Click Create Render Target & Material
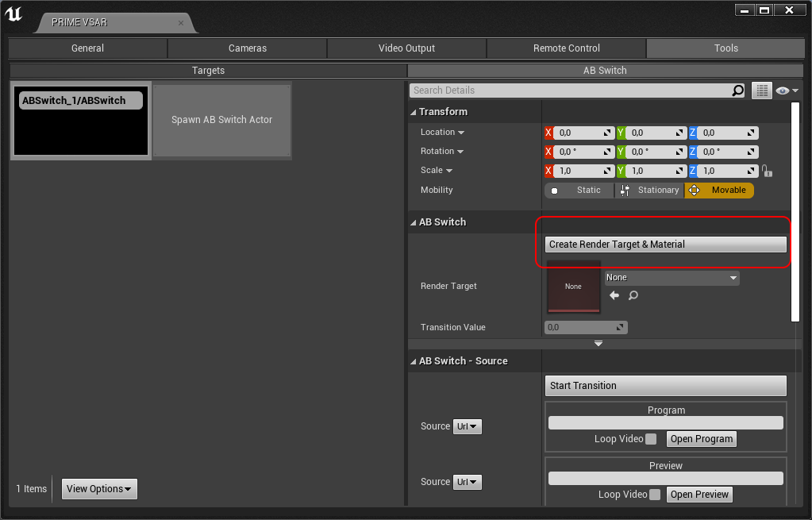The image size is (812, 520). click(664, 244)
